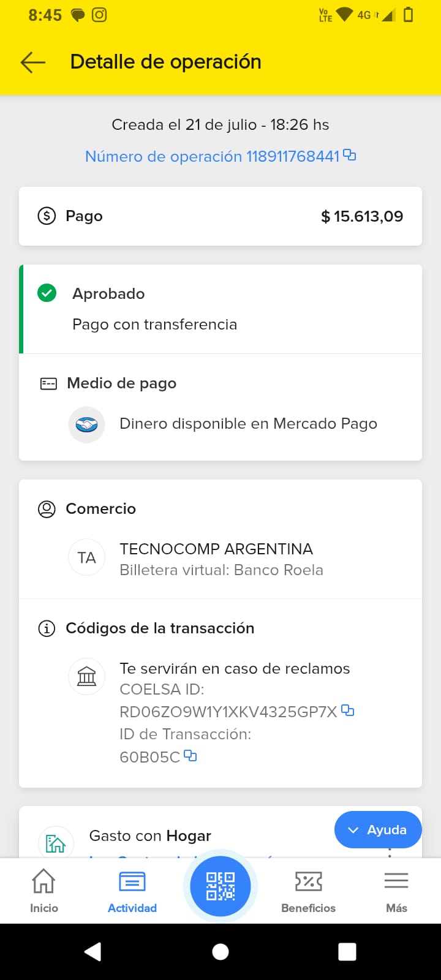Expand the Ayuda help button

click(x=378, y=830)
